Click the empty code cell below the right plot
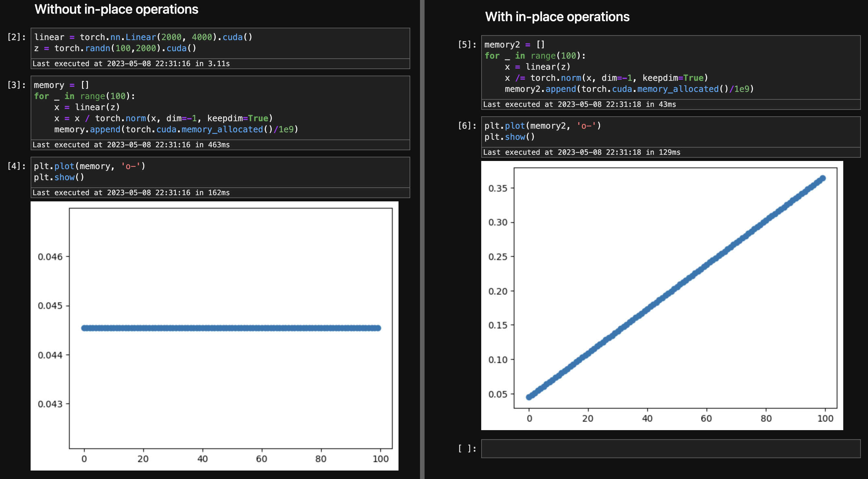Screen dimensions: 868x479 click(671, 449)
